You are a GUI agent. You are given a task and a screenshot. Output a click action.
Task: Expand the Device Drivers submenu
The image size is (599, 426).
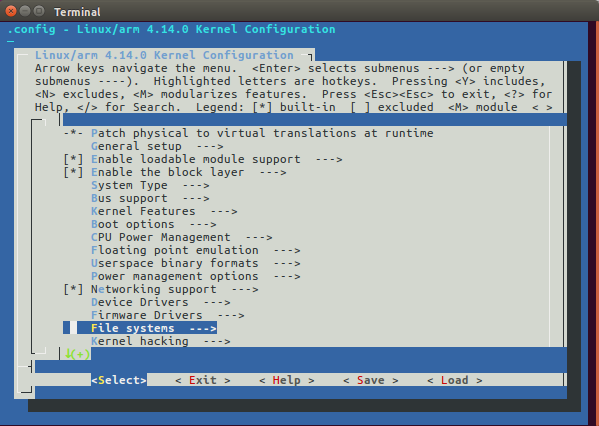point(160,302)
